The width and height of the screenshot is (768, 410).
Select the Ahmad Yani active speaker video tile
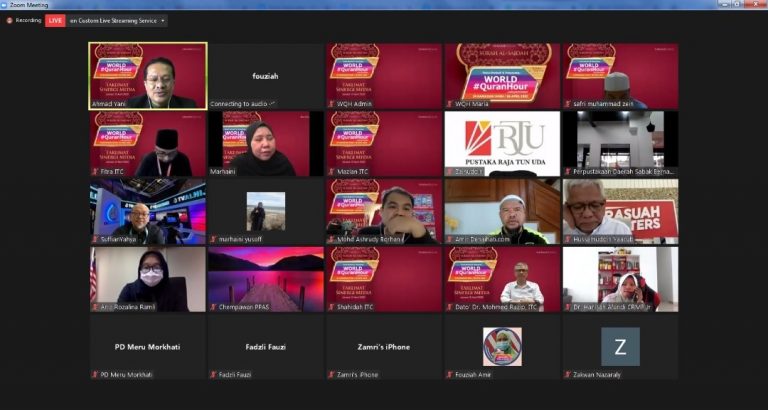coord(148,76)
